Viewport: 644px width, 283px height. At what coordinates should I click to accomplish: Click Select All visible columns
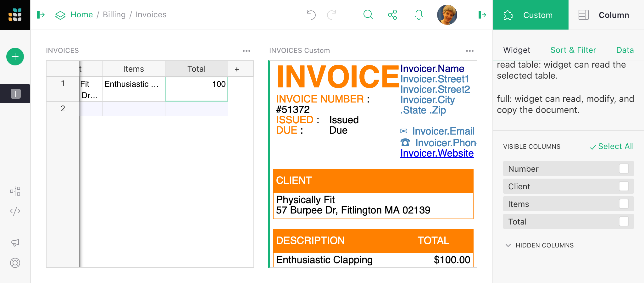[611, 146]
